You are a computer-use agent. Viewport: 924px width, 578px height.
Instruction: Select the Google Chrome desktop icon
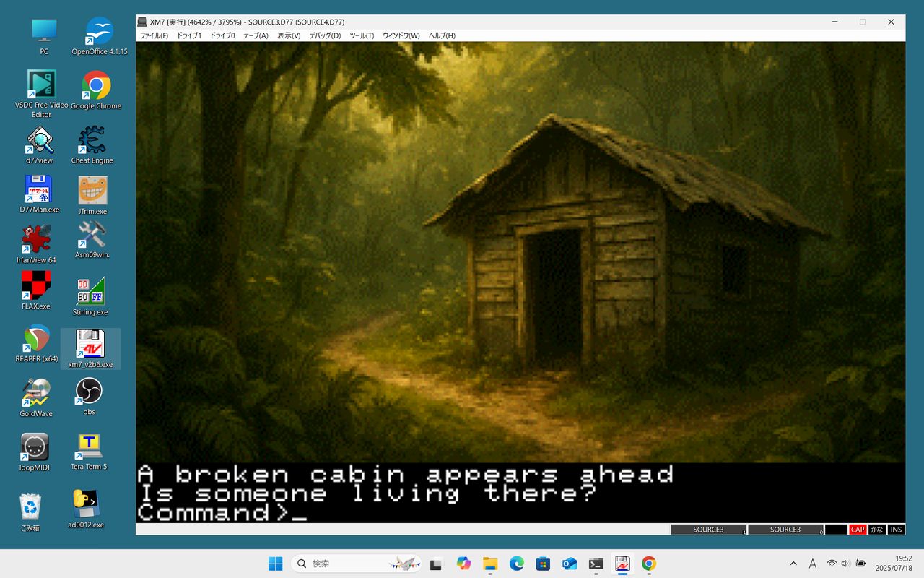point(96,90)
